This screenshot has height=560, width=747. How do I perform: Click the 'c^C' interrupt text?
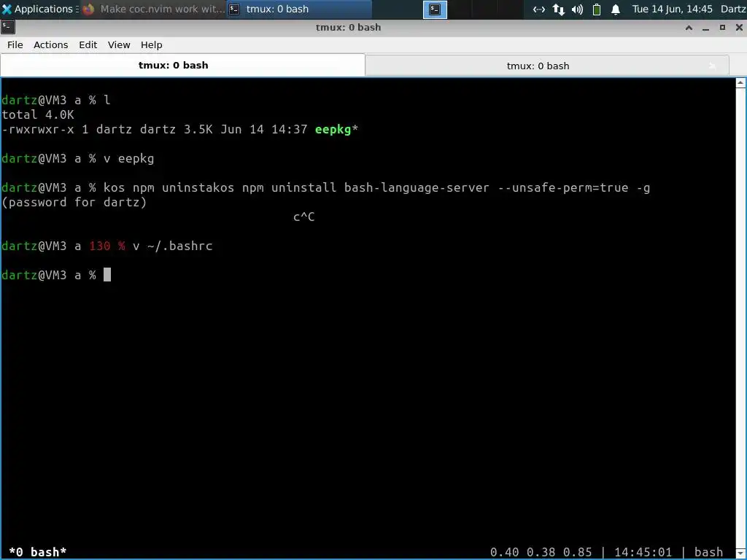coord(304,217)
